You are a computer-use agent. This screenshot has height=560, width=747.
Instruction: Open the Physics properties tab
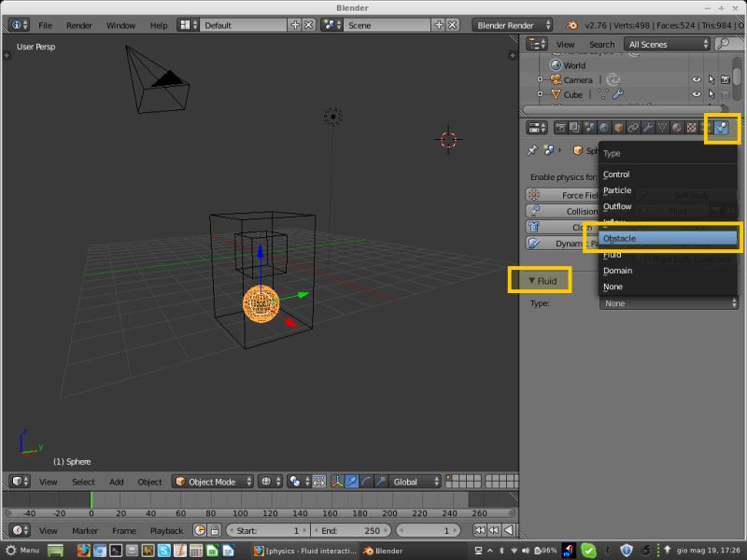click(x=722, y=128)
